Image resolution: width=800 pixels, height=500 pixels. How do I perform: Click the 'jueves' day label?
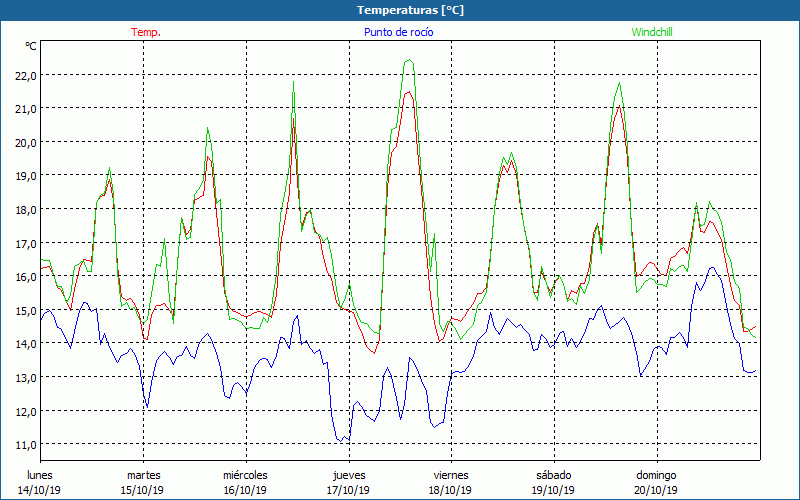click(x=349, y=475)
